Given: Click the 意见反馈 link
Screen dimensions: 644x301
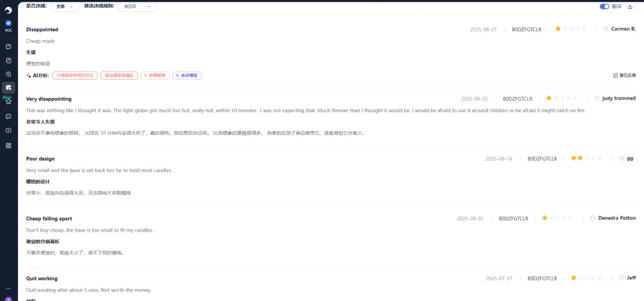Looking at the screenshot, I should (x=624, y=76).
